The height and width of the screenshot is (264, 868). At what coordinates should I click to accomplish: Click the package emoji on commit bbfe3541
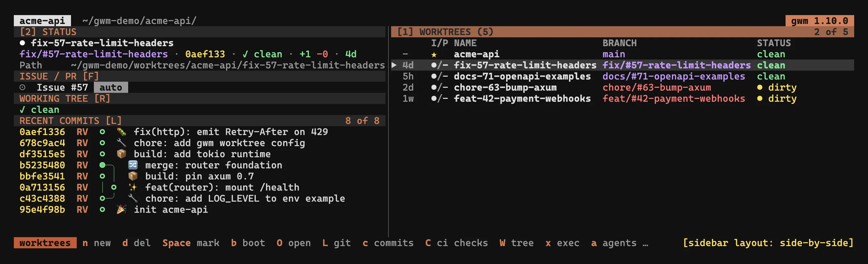pos(133,176)
